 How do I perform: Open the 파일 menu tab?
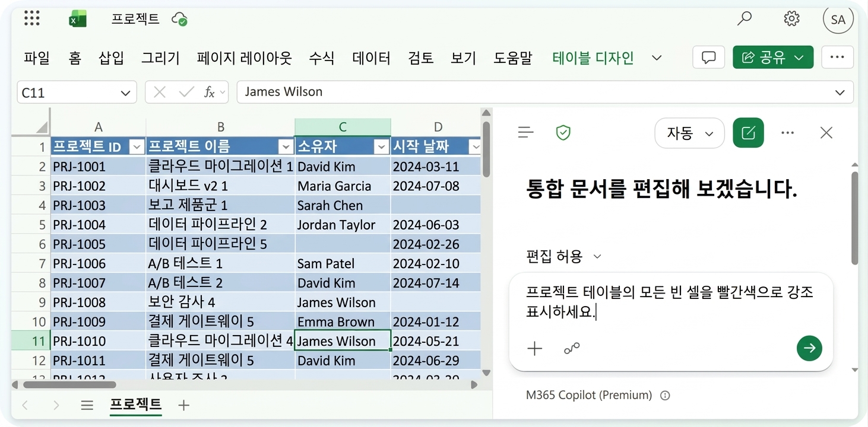(x=37, y=58)
